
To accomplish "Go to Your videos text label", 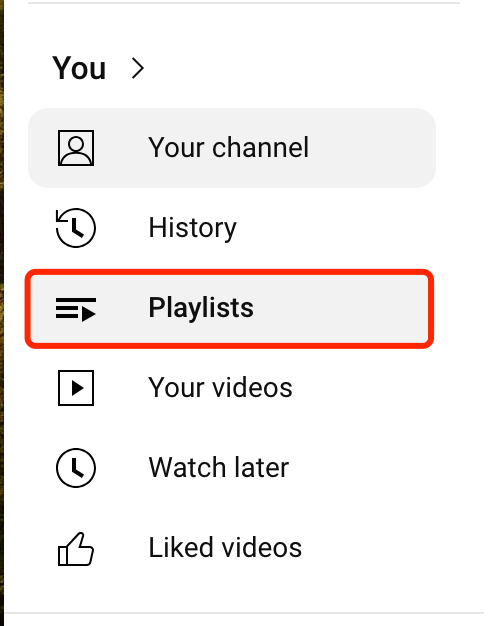I will coord(220,387).
